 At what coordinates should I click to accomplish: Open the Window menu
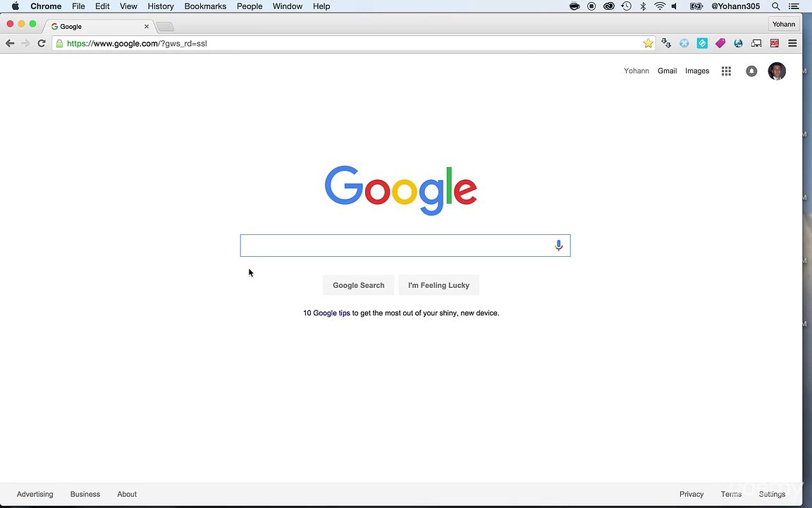pyautogui.click(x=288, y=6)
